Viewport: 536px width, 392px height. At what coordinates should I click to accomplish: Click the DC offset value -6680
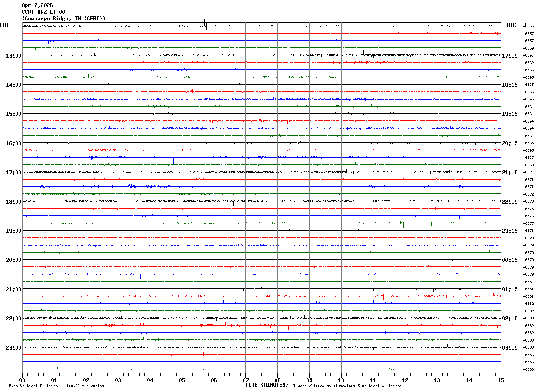click(x=528, y=282)
